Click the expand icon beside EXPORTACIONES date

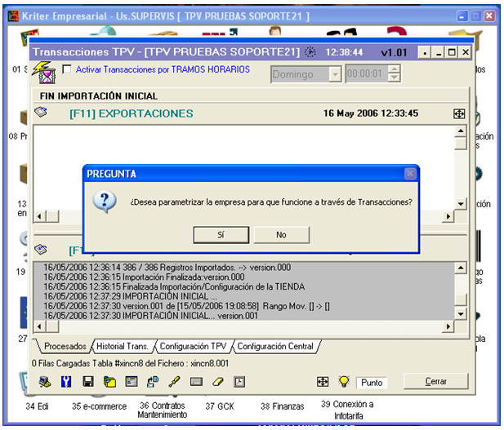click(x=459, y=113)
